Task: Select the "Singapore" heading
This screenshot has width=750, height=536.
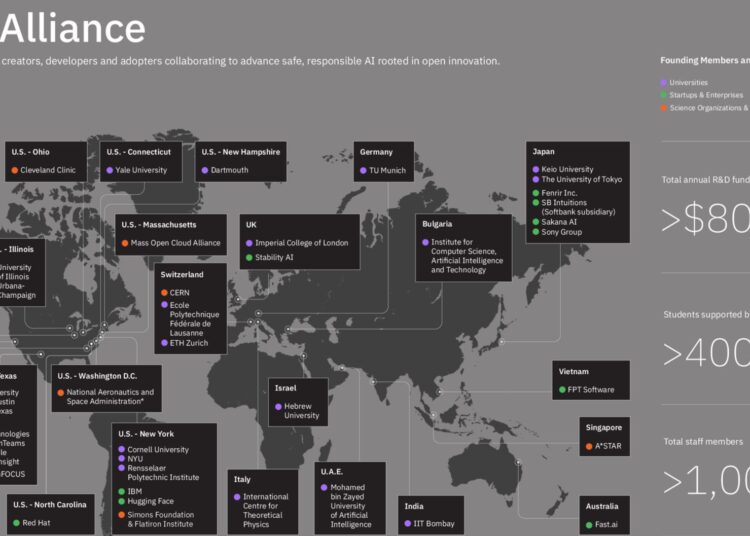Action: 604,427
